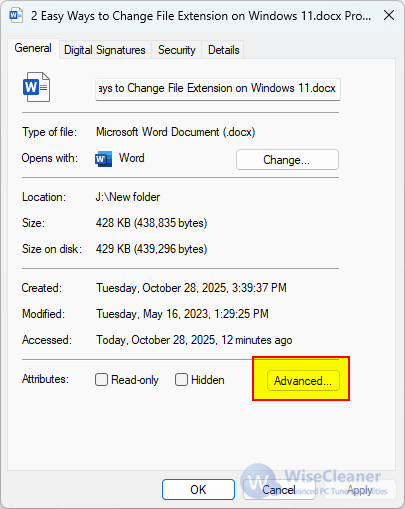
Task: Click the location value 'J:\New folder'
Action: 128,197
